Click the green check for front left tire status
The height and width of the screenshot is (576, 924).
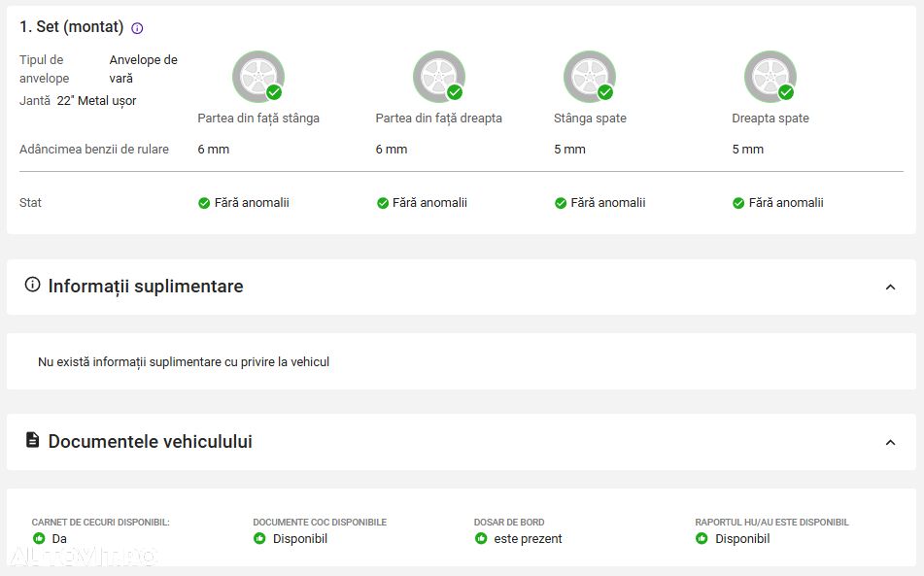[204, 203]
